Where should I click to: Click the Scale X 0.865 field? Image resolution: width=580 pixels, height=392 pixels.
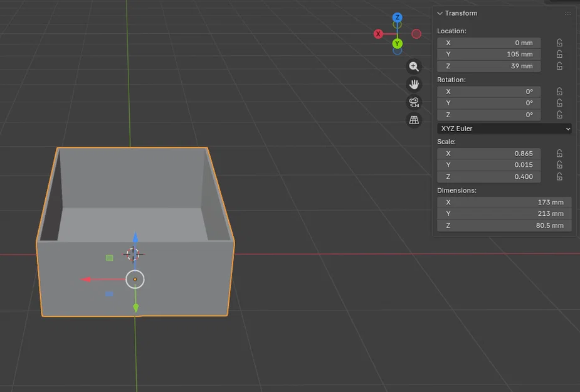coord(488,154)
